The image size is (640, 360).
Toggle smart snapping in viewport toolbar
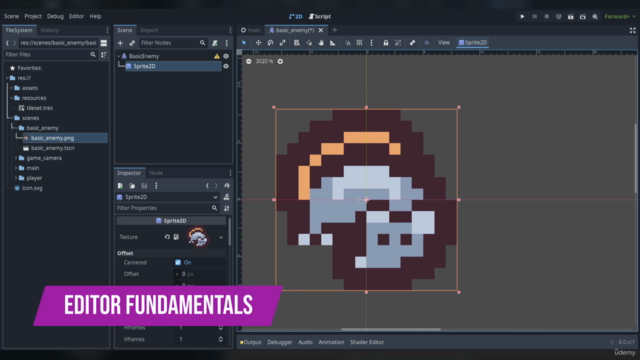(347, 42)
